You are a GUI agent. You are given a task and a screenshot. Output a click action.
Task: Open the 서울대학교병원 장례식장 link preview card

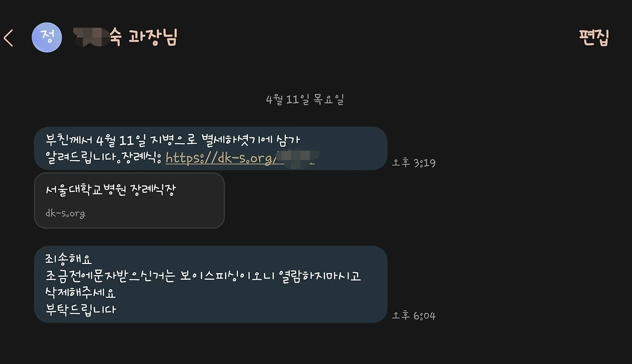[129, 200]
